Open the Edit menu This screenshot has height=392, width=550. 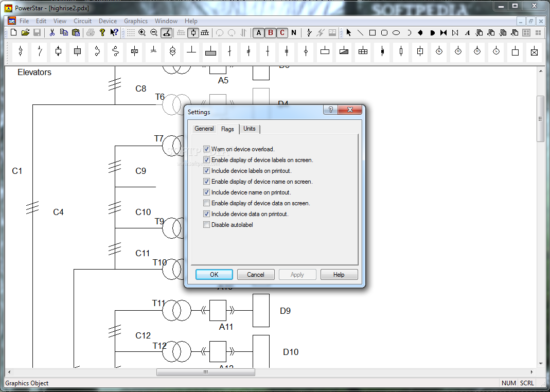[x=41, y=21]
